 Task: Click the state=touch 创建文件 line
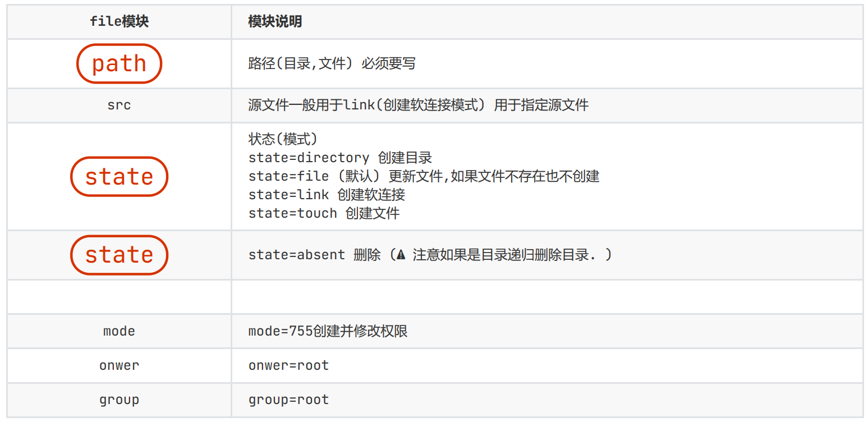(x=324, y=213)
